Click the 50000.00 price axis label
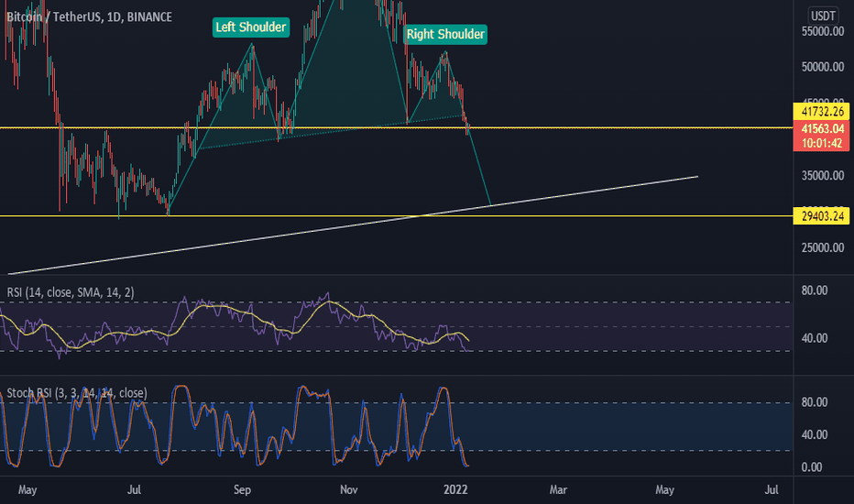Viewport: 854px width, 504px height. coord(823,67)
